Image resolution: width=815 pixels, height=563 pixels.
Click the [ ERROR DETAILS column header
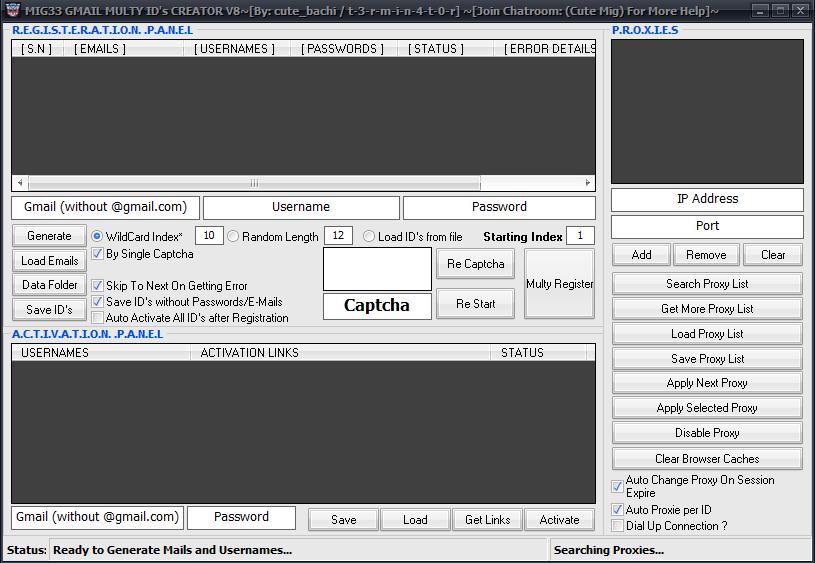[x=544, y=49]
